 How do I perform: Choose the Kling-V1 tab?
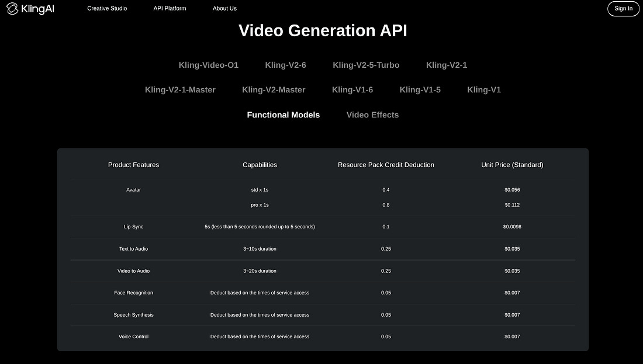(484, 90)
